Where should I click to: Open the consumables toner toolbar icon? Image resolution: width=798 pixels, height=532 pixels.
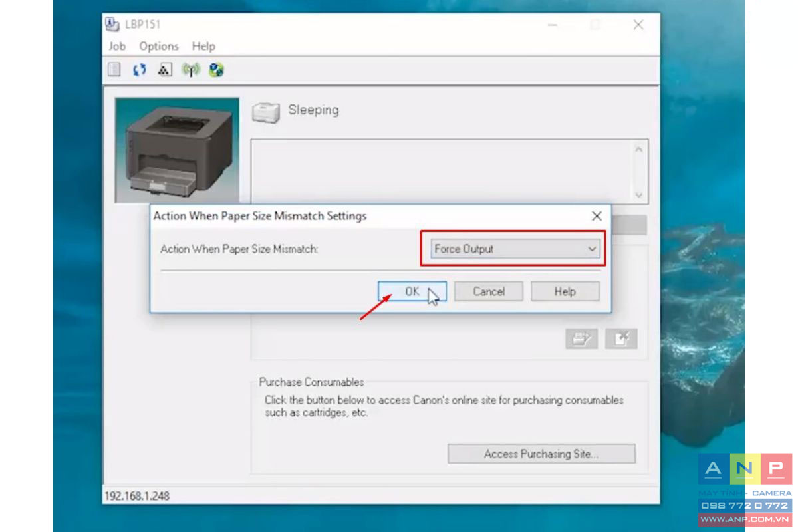coord(165,70)
